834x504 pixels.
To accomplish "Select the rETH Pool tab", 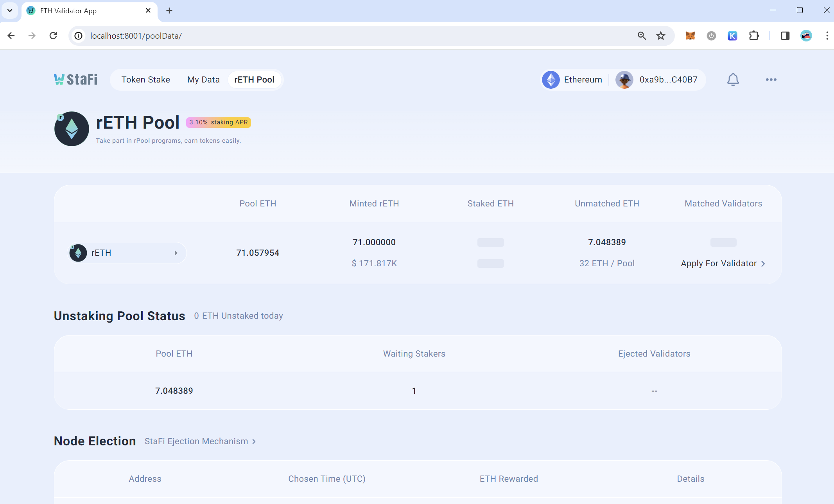I will click(x=254, y=79).
